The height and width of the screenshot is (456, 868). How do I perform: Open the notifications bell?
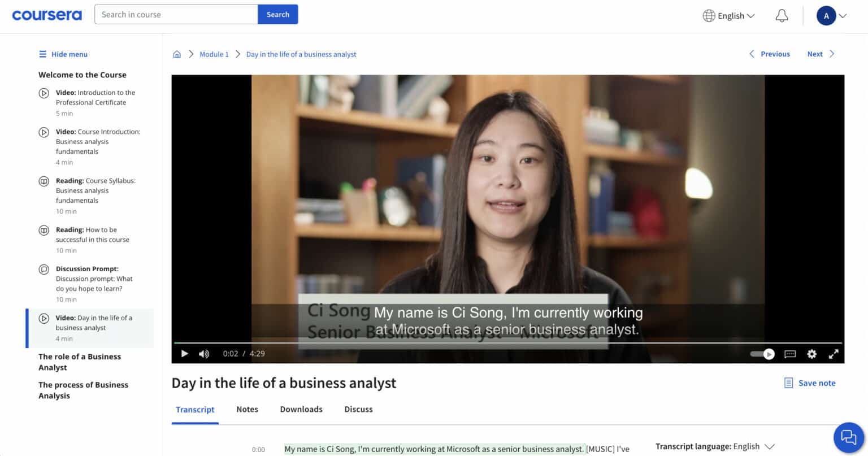tap(782, 16)
